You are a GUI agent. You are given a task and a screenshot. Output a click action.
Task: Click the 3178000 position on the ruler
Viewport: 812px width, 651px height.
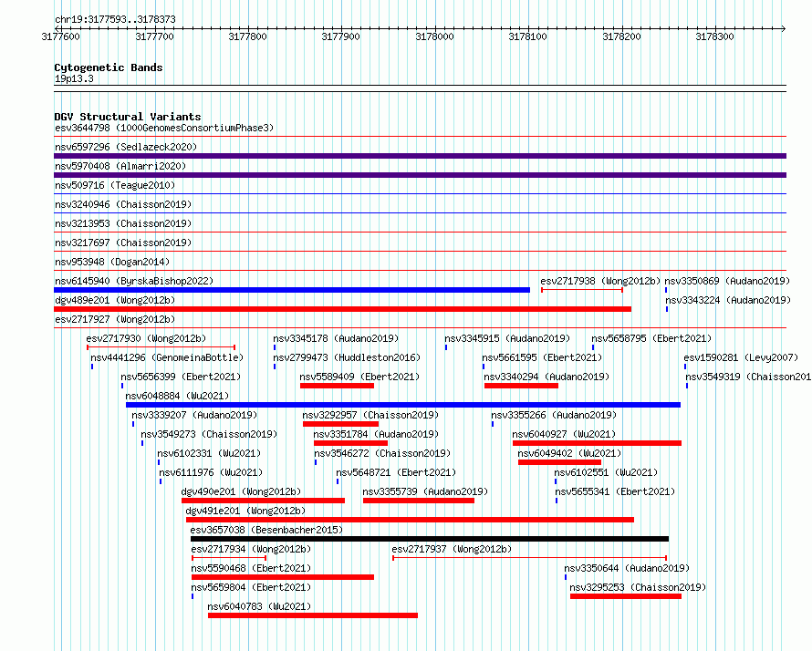[434, 36]
